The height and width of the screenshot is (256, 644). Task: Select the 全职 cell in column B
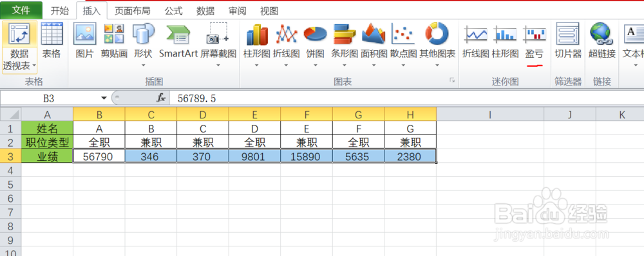(x=99, y=142)
